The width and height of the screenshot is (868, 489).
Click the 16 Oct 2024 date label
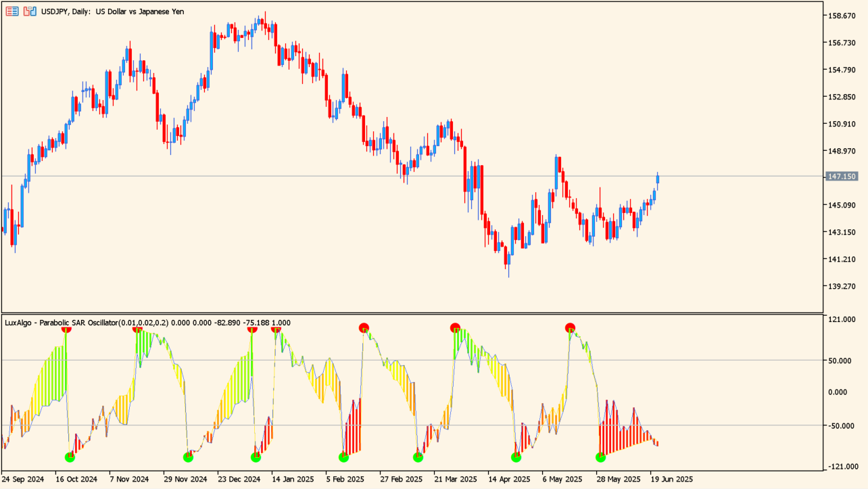pyautogui.click(x=76, y=479)
